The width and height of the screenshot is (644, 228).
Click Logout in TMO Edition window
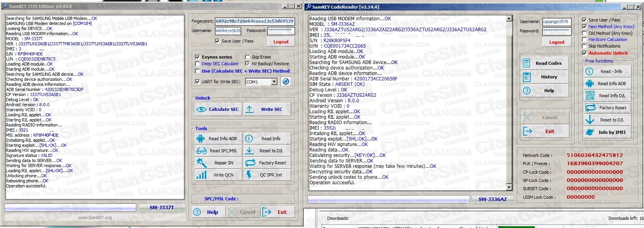(x=281, y=42)
